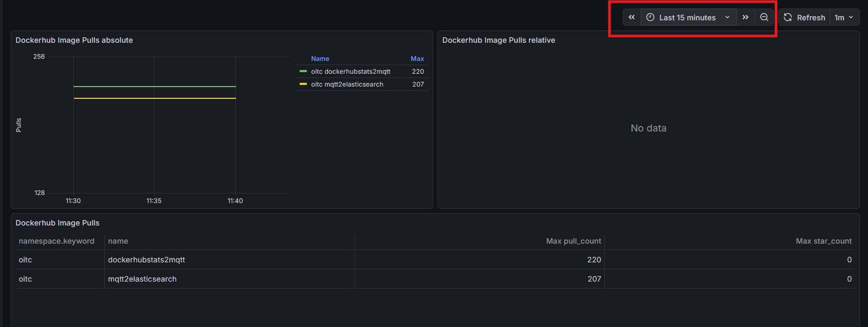The height and width of the screenshot is (327, 868).
Task: Open the Last 15 minutes time picker
Action: pyautogui.click(x=688, y=18)
